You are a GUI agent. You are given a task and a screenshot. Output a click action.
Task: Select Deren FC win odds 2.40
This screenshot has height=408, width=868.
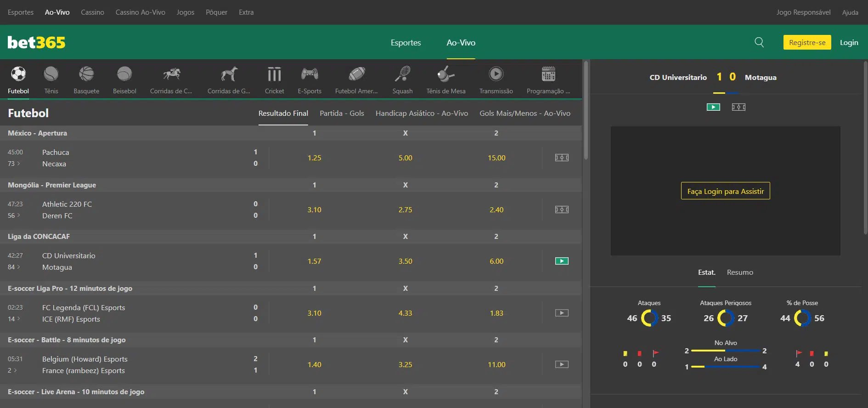[496, 210]
